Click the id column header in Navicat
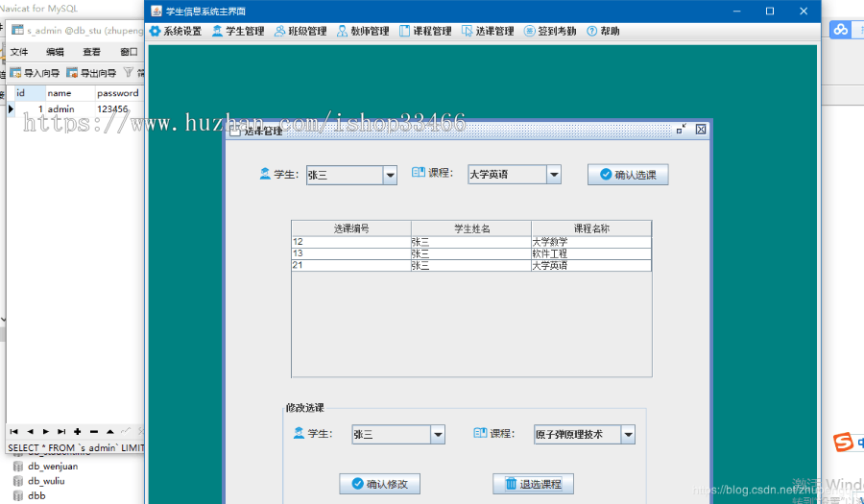Screen dimensions: 864x504 click(29, 93)
